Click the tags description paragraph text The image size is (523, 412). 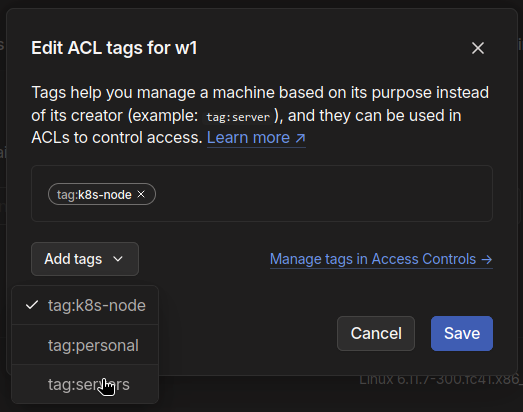[x=260, y=115]
